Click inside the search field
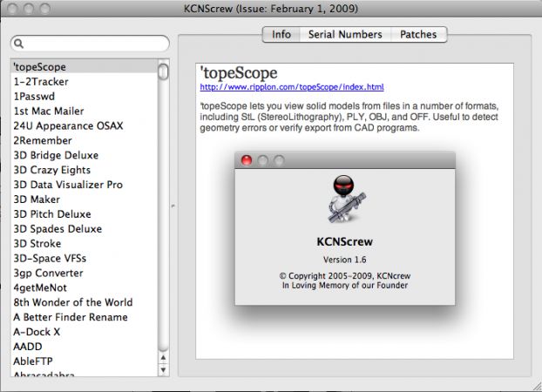Viewport: 542px width, 392px height. 91,44
